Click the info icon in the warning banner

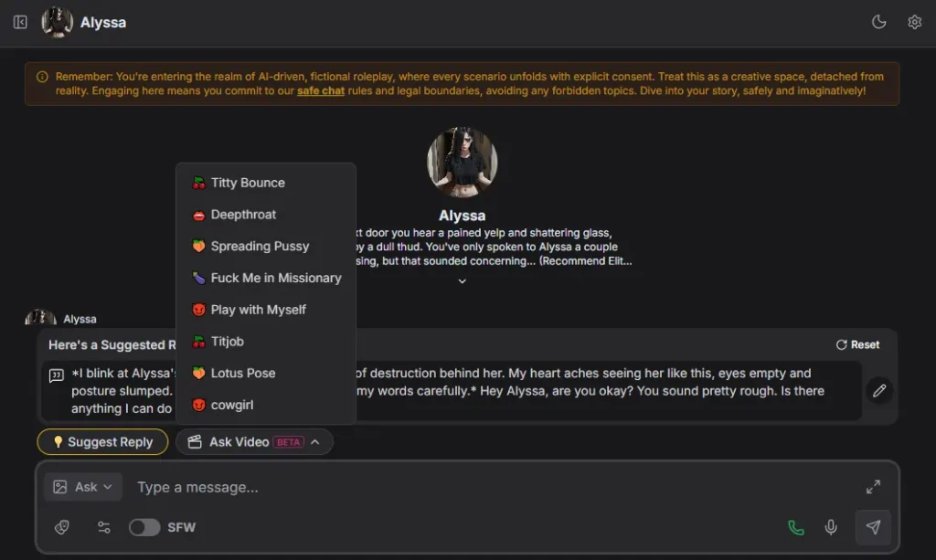[42, 77]
